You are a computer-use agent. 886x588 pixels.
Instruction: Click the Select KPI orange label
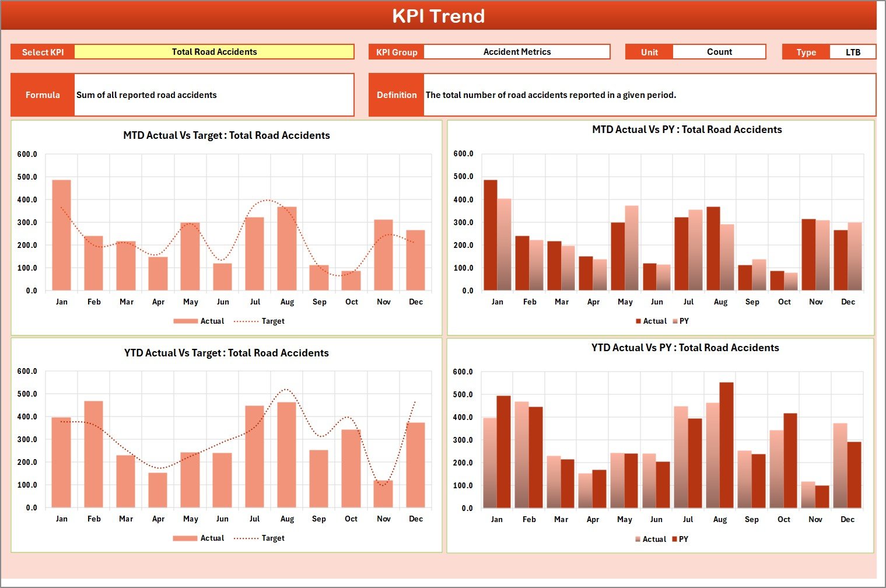click(43, 52)
